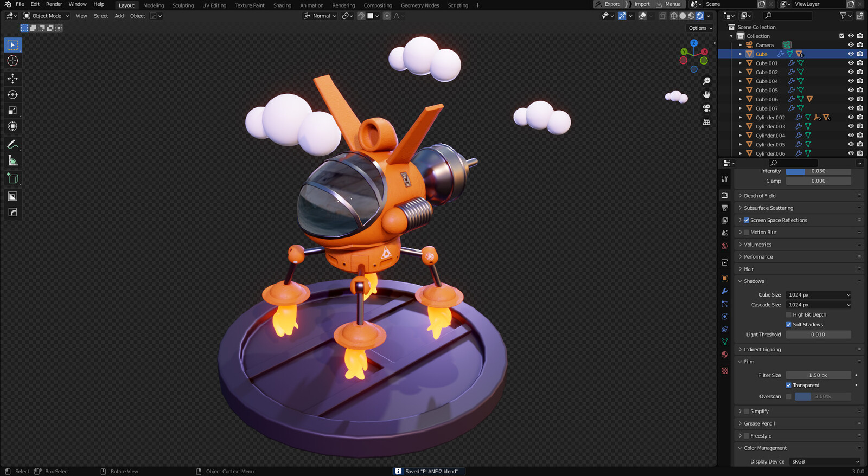This screenshot has height=476, width=868.
Task: Open the viewport Options button
Action: pyautogui.click(x=700, y=28)
